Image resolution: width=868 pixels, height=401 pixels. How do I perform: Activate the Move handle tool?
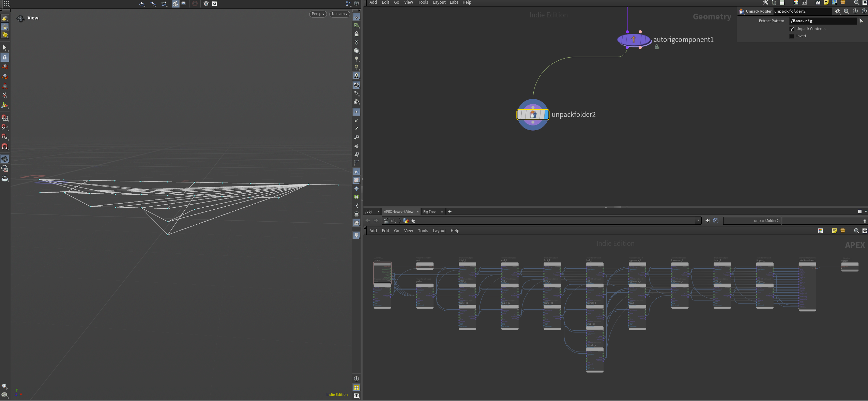click(x=5, y=67)
